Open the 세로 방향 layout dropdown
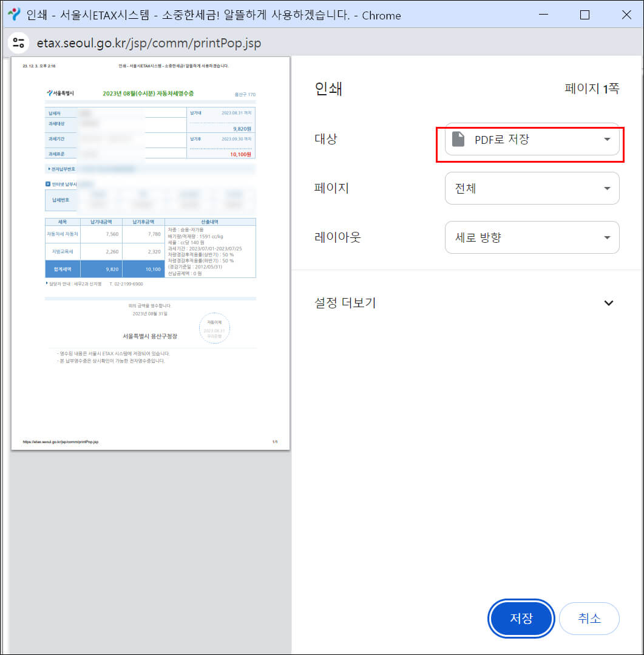Viewport: 644px width, 655px height. (x=531, y=237)
